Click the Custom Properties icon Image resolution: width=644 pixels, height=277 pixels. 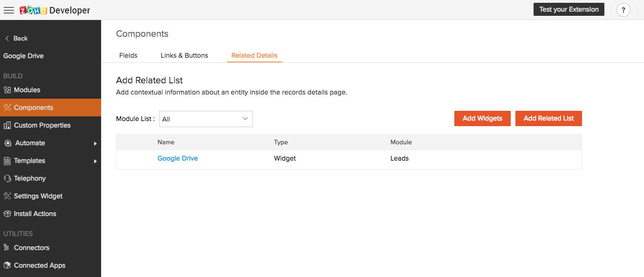(7, 125)
